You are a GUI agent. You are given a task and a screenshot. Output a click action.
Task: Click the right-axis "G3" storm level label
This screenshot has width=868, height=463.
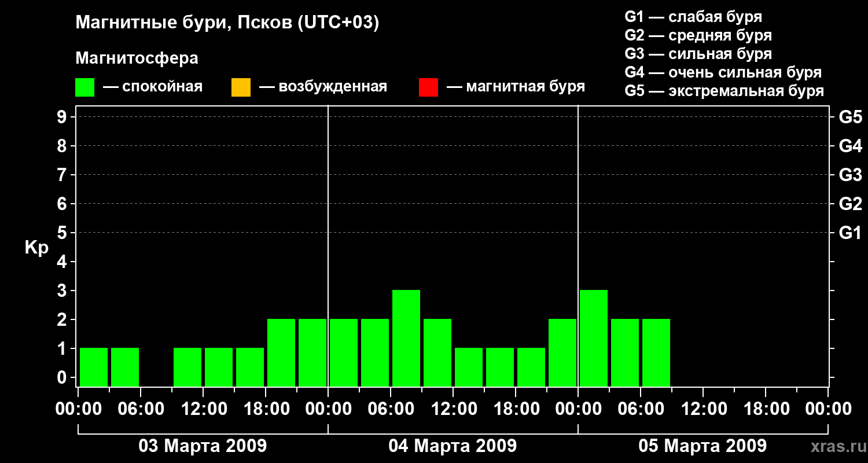[851, 175]
